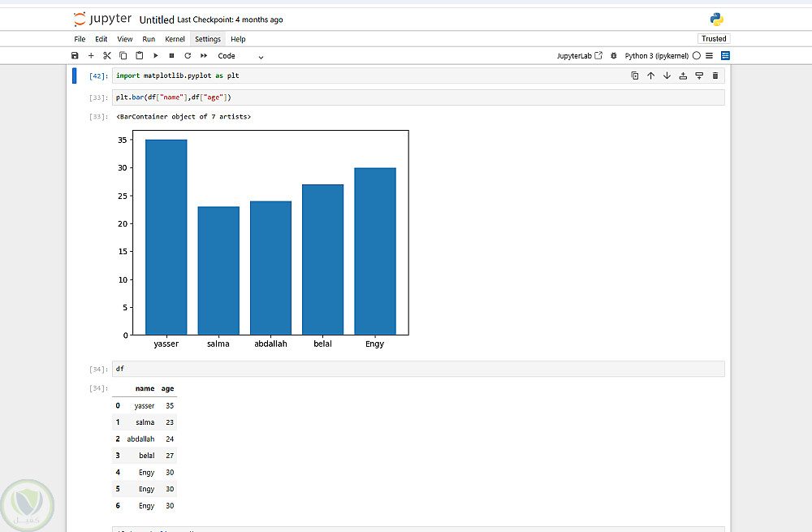812x532 pixels.
Task: Click the JupyterLab launch button
Action: (580, 56)
